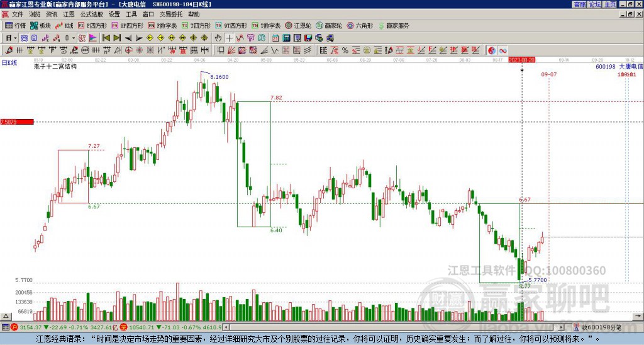Toggle the crosshair cursor tool
644x345 pixels.
click(229, 38)
